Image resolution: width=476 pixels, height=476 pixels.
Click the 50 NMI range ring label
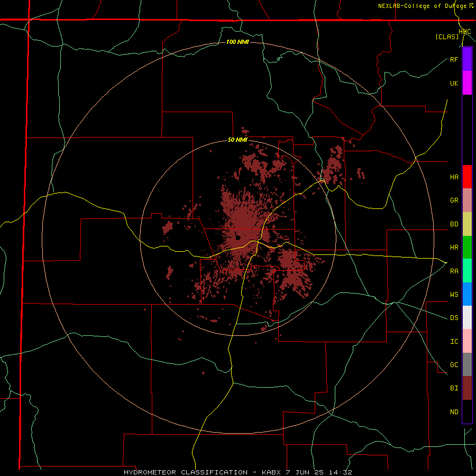coord(237,140)
